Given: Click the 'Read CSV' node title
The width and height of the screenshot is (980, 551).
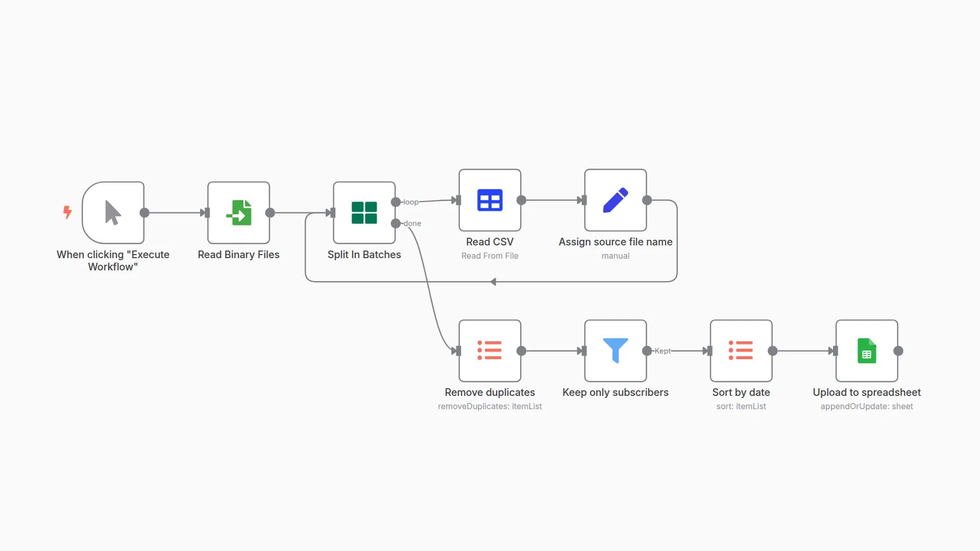Looking at the screenshot, I should (489, 242).
